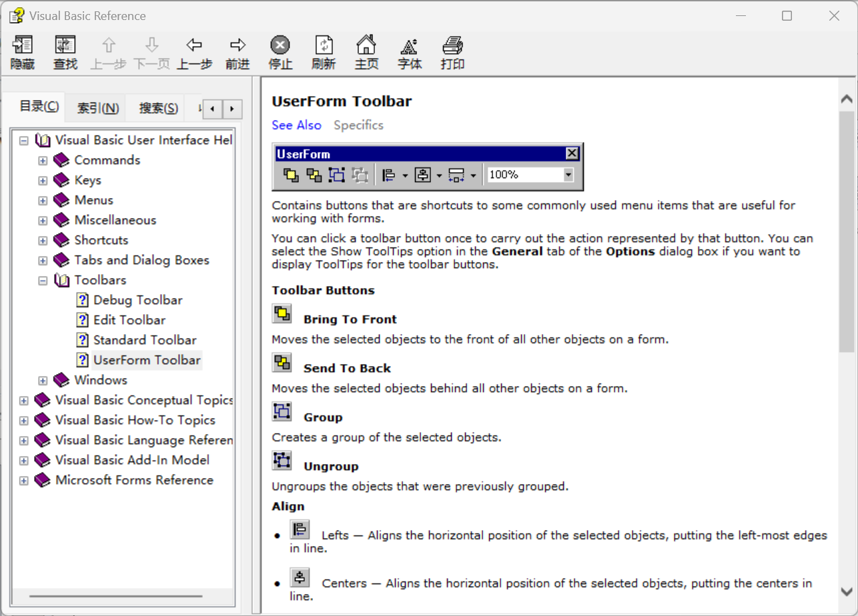Click the 隐藏 (Hide) toolbar icon
Screen dimensions: 858x616
coord(22,45)
